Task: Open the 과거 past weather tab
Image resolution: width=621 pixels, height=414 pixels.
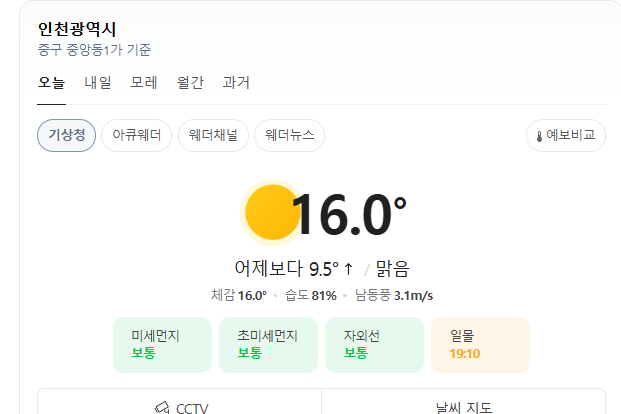Action: coord(236,83)
